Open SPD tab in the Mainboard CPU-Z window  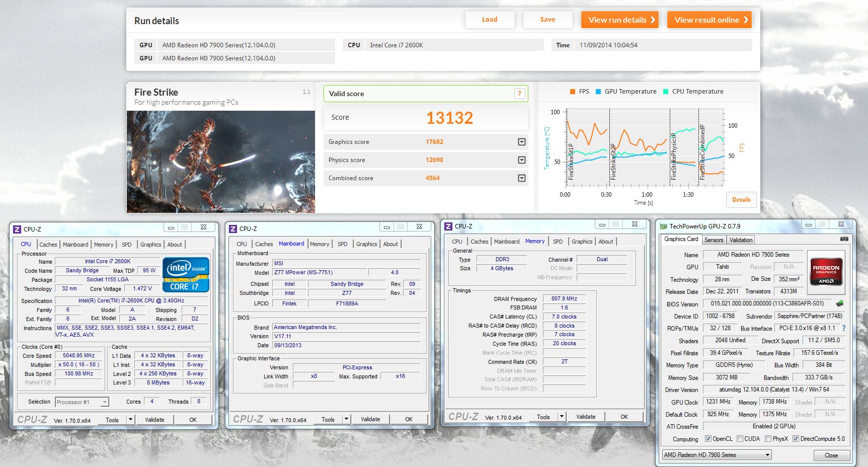click(343, 244)
